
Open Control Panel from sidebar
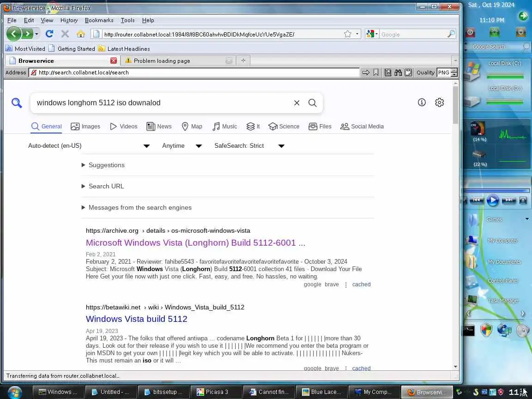(x=502, y=281)
